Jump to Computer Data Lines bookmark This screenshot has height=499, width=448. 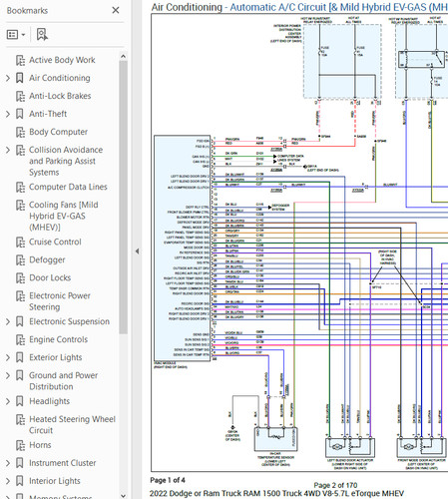tap(68, 187)
